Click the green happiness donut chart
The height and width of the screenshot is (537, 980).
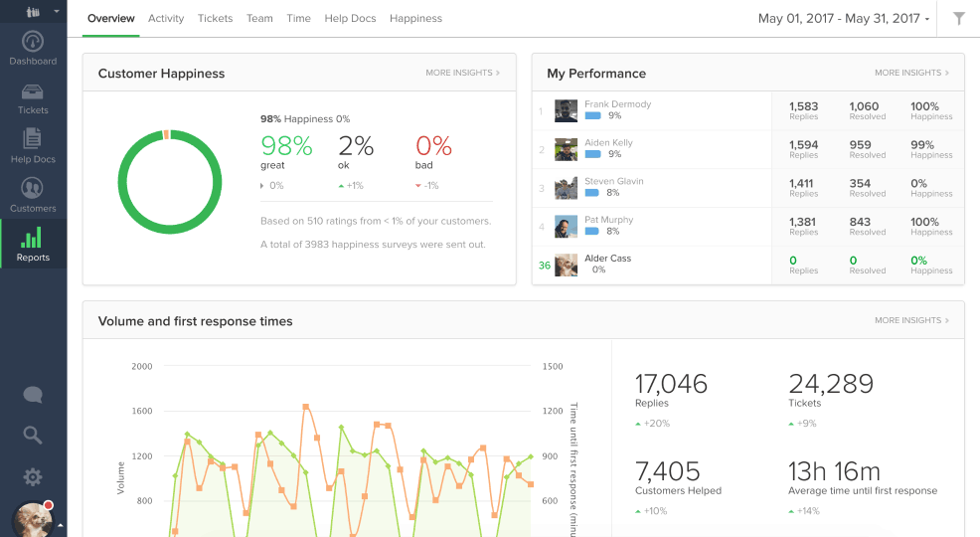tap(170, 181)
